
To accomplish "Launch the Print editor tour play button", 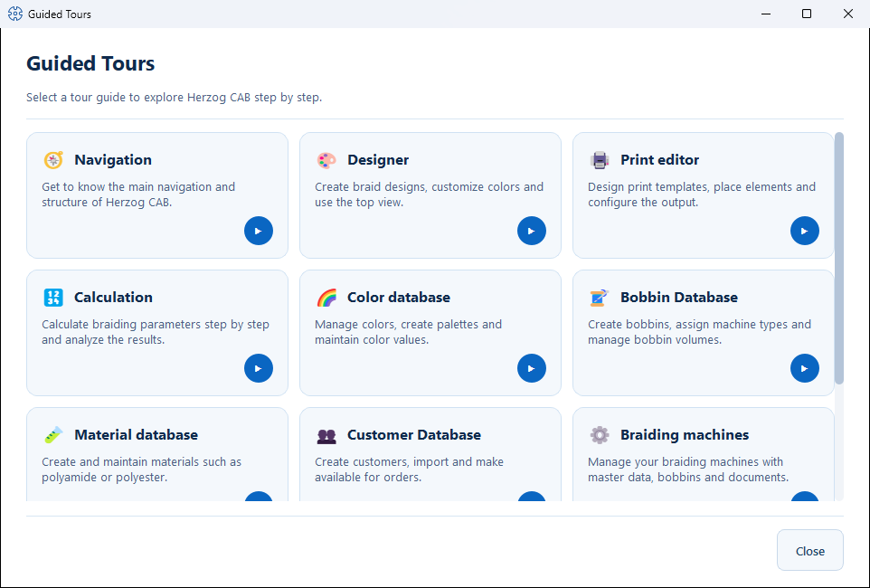I will tap(805, 231).
